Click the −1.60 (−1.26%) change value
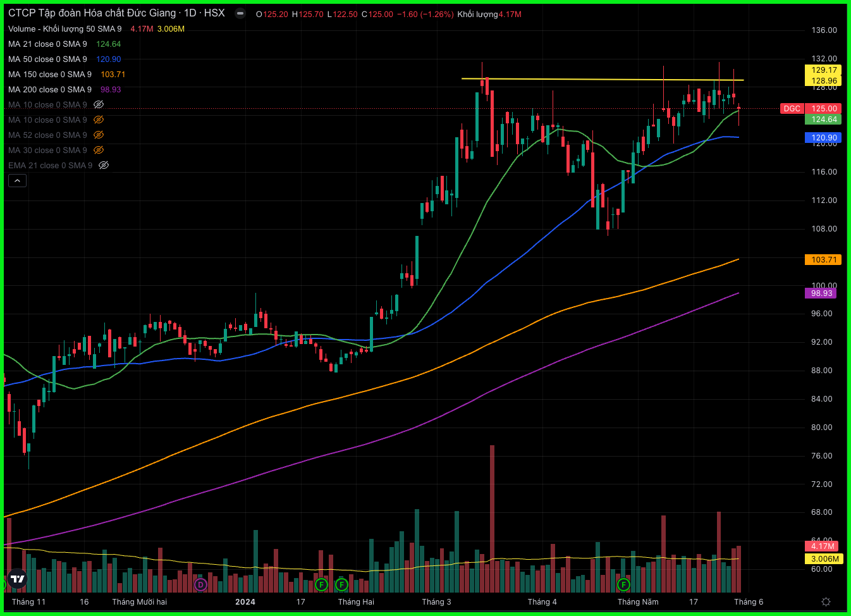The height and width of the screenshot is (616, 851). click(425, 14)
